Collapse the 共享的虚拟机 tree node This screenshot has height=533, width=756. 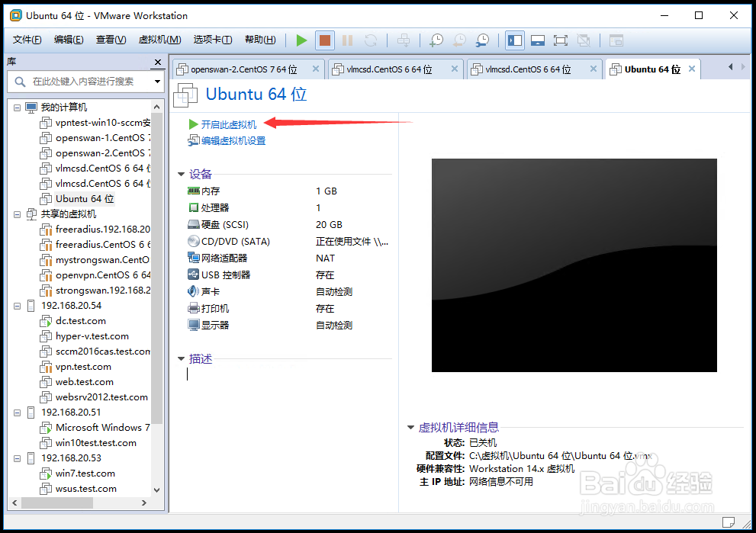[x=18, y=214]
